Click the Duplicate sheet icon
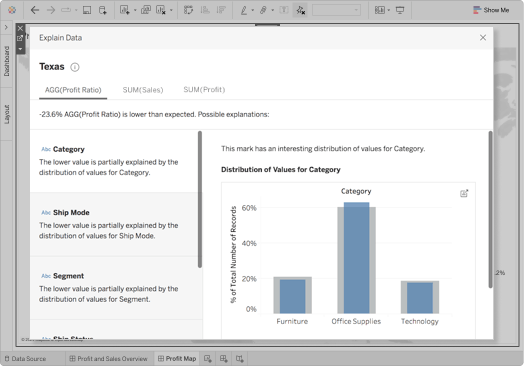524x366 pixels. [146, 10]
